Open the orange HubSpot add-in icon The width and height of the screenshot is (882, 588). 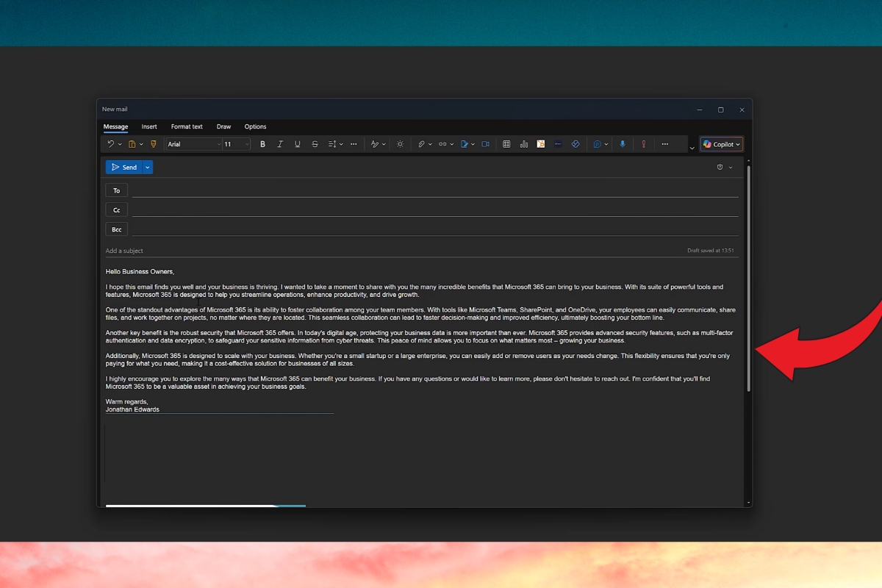click(541, 144)
